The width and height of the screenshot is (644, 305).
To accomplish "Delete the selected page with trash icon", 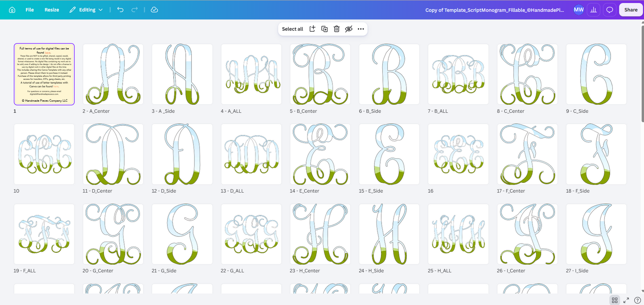I will [x=336, y=29].
